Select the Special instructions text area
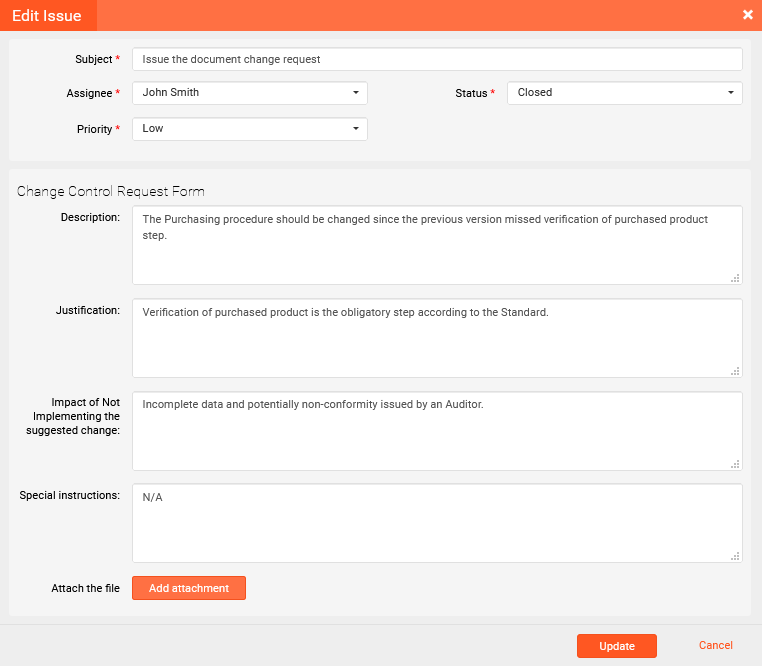This screenshot has height=666, width=762. 437,524
